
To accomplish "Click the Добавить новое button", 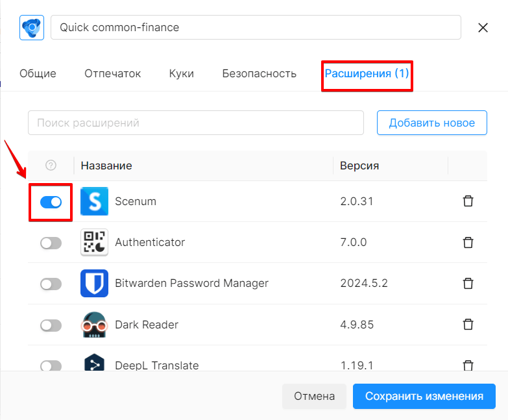I will (432, 123).
